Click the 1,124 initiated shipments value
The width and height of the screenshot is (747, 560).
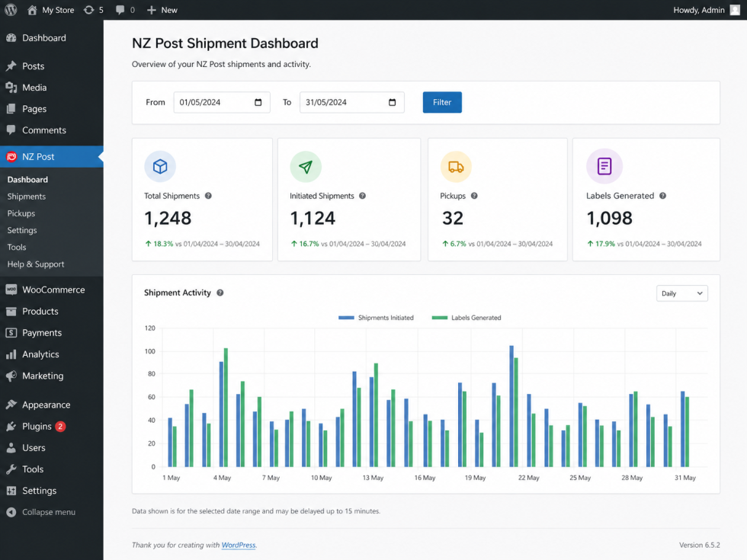tap(313, 218)
